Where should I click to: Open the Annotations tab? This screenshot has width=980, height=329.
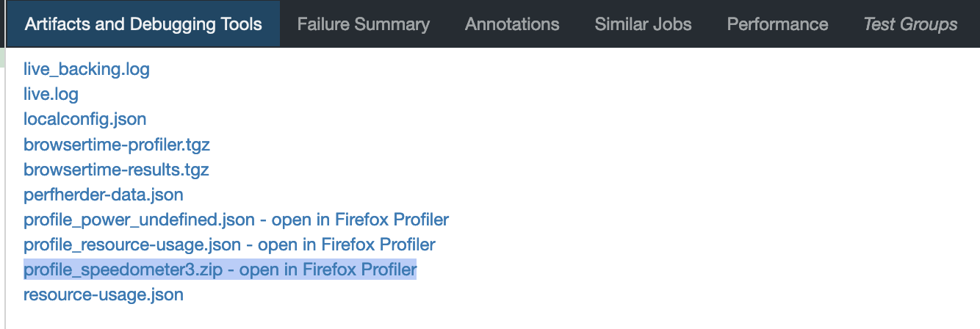[x=512, y=24]
